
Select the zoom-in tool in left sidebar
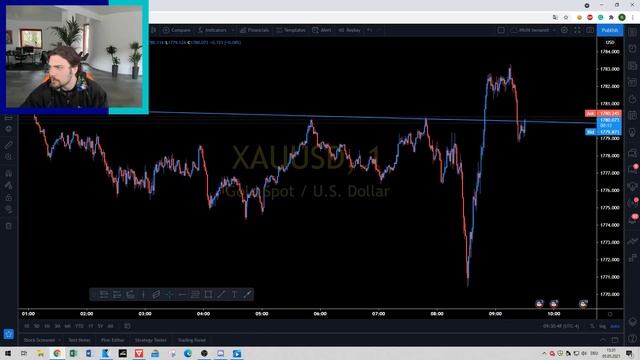[9, 157]
